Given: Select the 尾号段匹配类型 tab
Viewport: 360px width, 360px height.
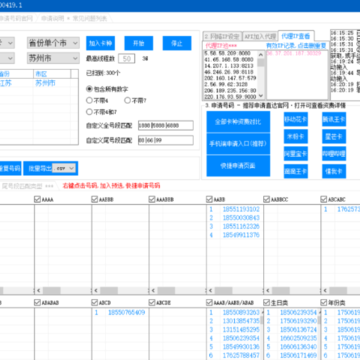Looking at the screenshot, I should coord(28,186).
